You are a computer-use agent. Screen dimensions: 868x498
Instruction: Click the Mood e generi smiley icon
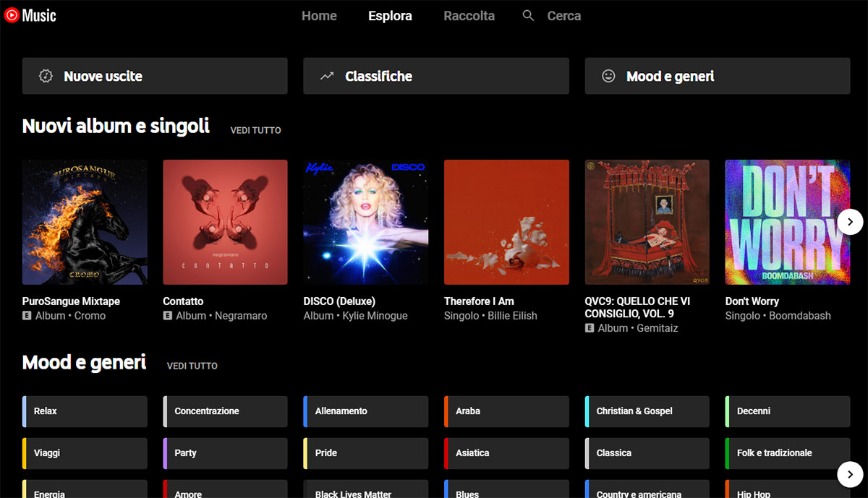click(x=609, y=76)
